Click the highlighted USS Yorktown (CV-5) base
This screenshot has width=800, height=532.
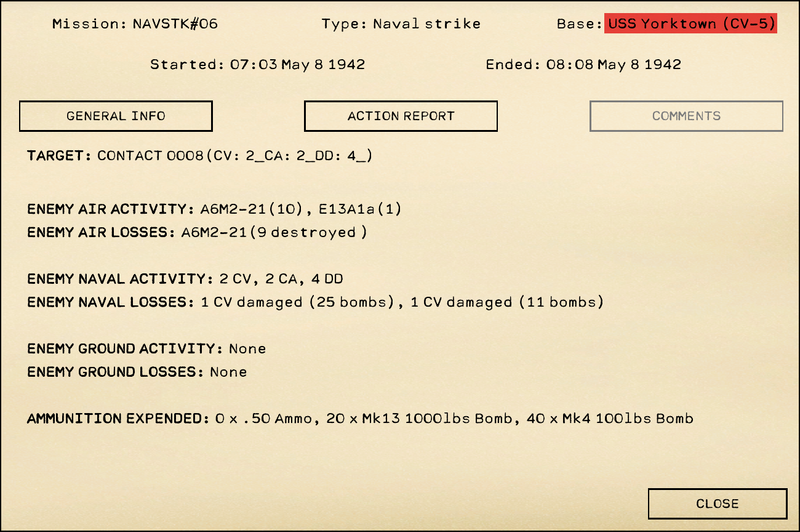691,23
